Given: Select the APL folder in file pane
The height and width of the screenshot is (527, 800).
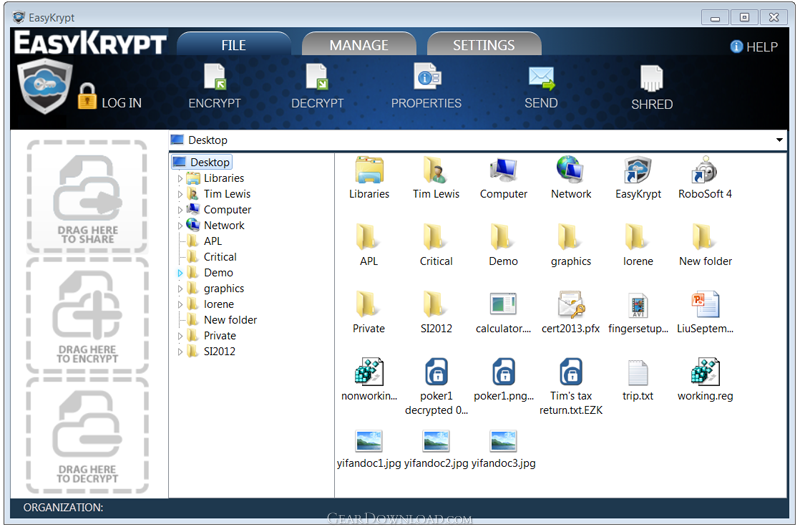Looking at the screenshot, I should coord(367,237).
